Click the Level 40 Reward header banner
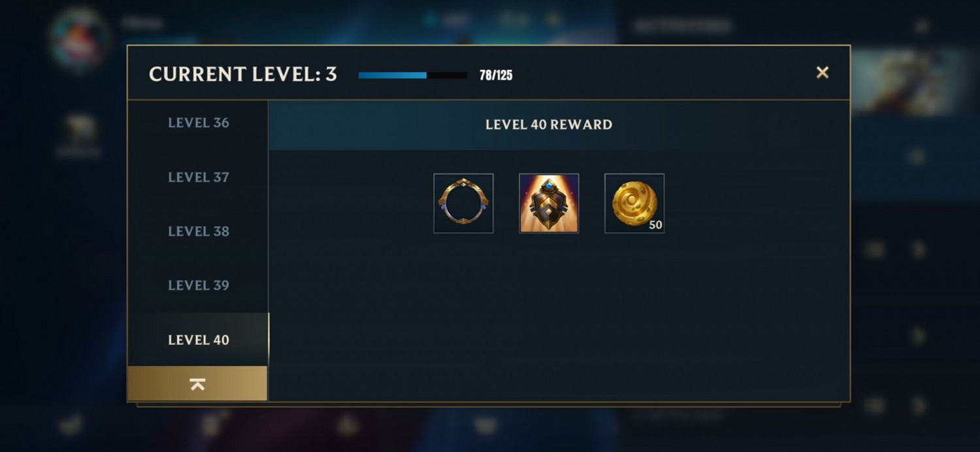 549,125
